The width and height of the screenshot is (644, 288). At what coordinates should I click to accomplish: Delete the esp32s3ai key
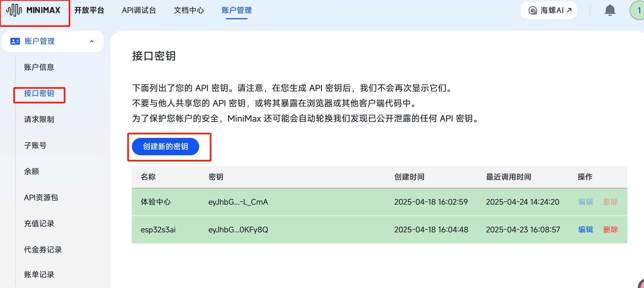click(610, 230)
